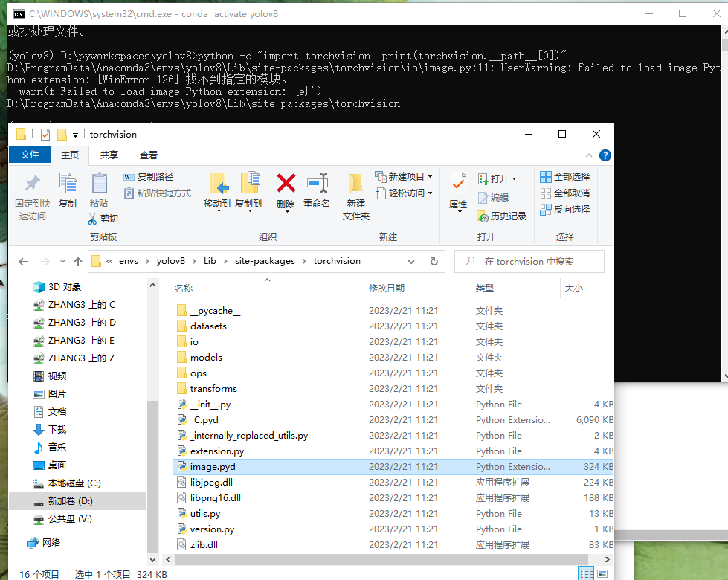Click the refresh icon in address bar
728x580 pixels.
(434, 261)
